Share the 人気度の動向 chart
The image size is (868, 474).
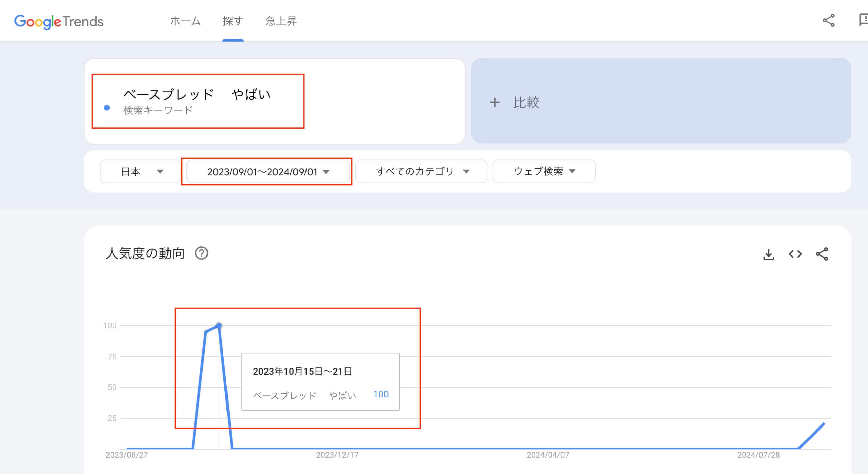822,254
